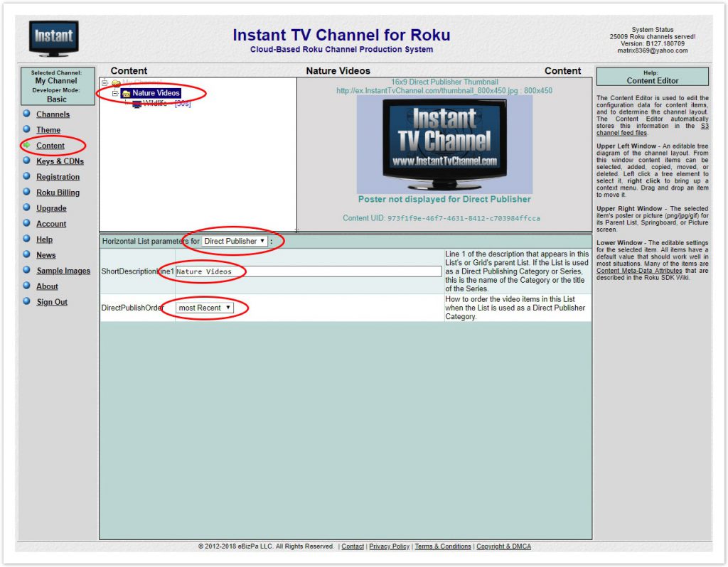The image size is (728, 567).
Task: Click the [30s] duration label after Wildlife
Action: point(183,104)
